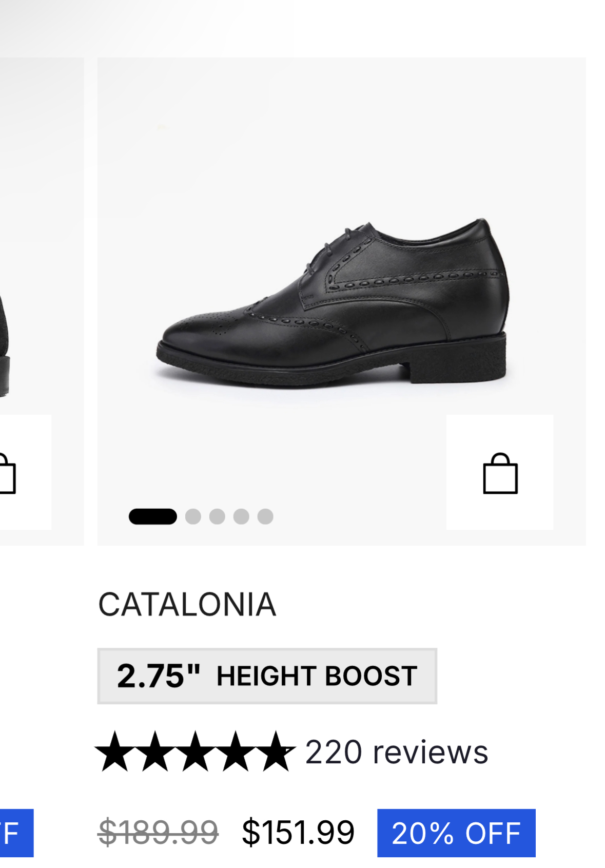Show the last image via fifth carousel dot
This screenshot has height=868, width=605.
coord(265,516)
